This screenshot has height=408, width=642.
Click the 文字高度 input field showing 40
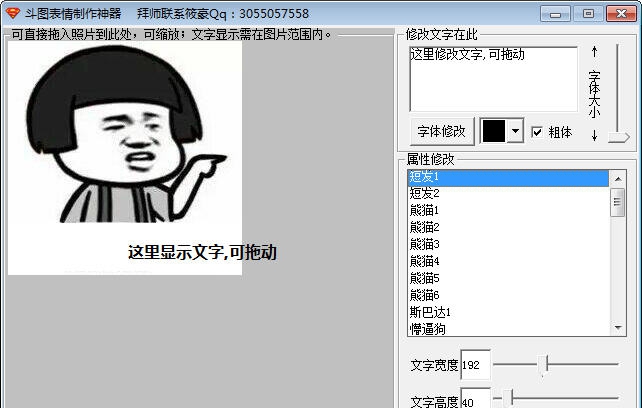[x=476, y=398]
